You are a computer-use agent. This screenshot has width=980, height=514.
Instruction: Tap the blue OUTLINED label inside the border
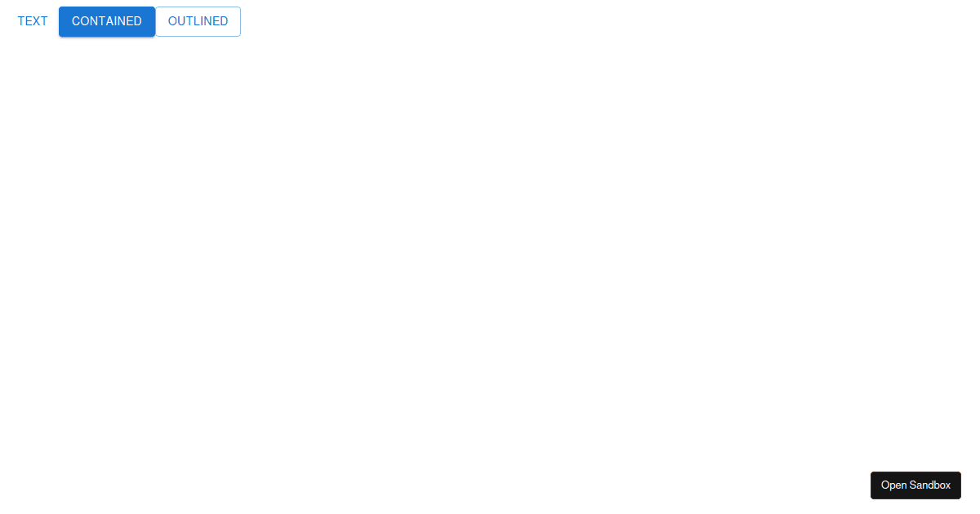[198, 21]
